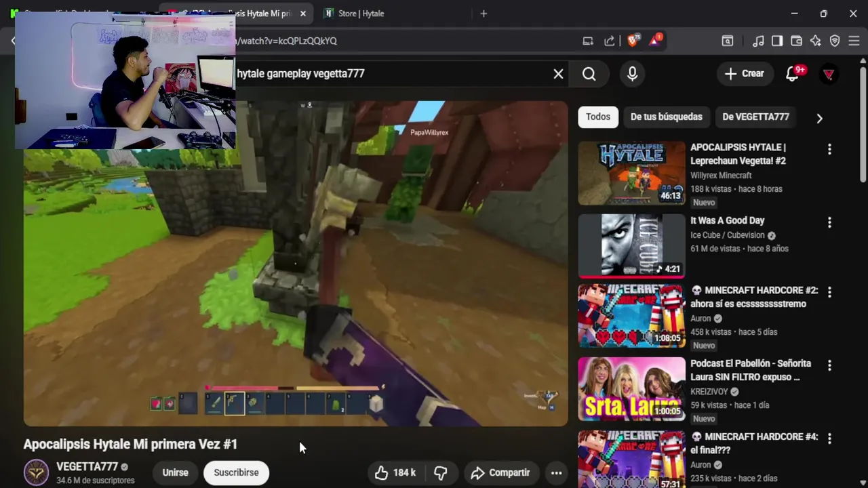
Task: Open title MINECRAFT HARDCORE #4: el final???
Action: point(754,443)
